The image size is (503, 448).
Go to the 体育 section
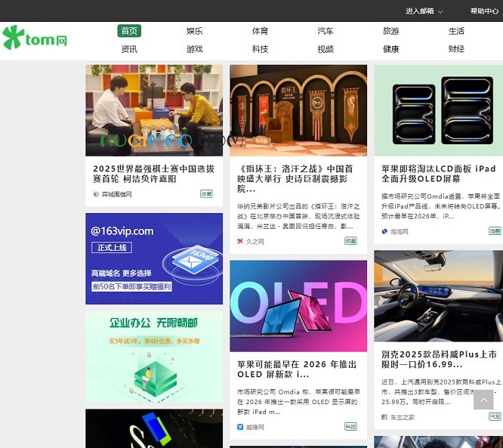(260, 31)
